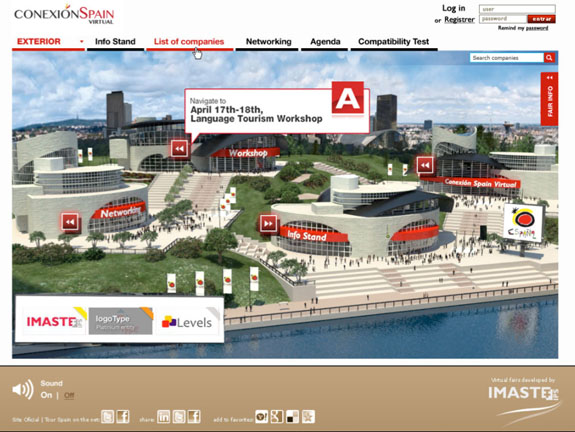Click the red entrar login button
This screenshot has width=575, height=432.
pos(541,19)
